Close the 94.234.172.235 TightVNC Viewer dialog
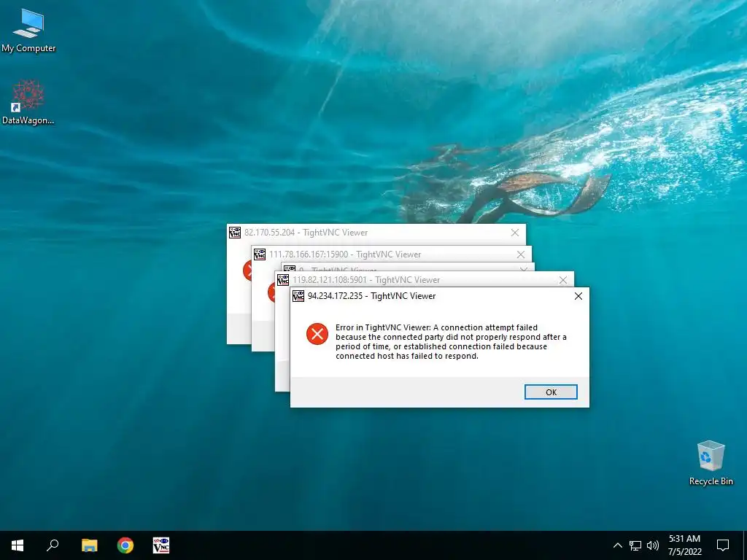 [x=578, y=296]
